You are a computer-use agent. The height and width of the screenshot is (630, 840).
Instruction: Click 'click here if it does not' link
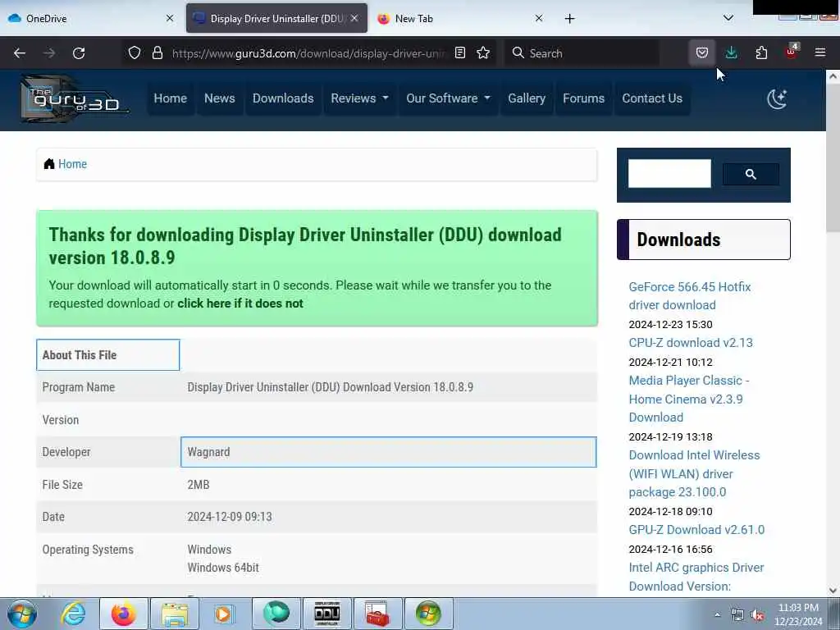pyautogui.click(x=240, y=304)
